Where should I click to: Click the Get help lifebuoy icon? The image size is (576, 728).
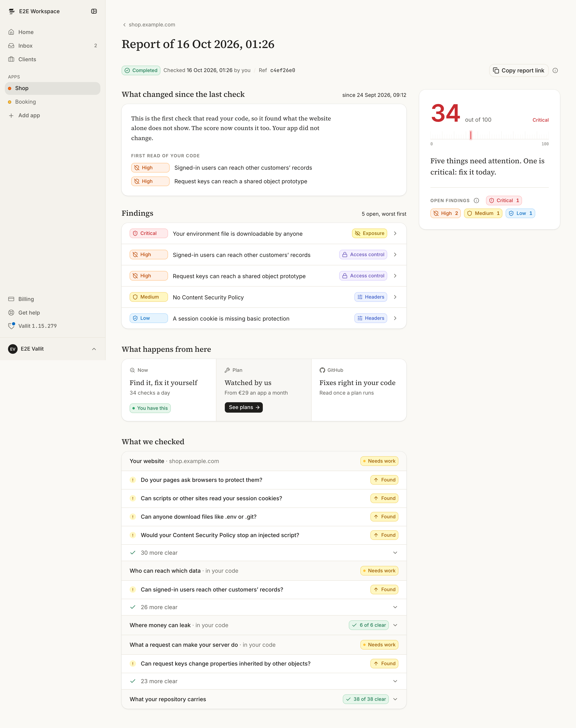click(x=11, y=313)
